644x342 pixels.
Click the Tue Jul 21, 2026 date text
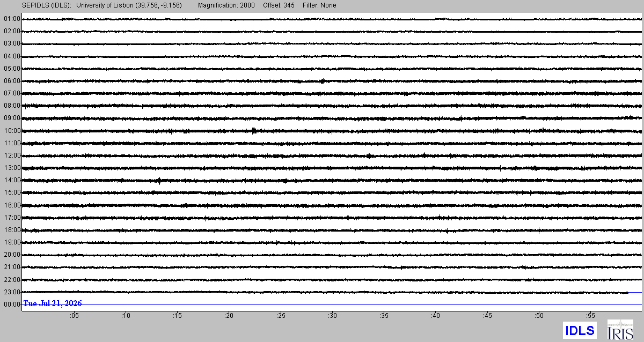[53, 303]
